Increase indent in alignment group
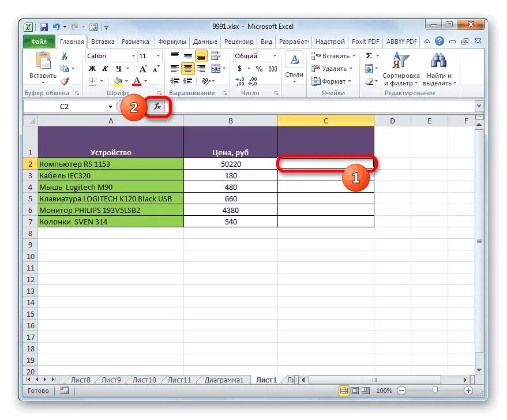 (188, 81)
